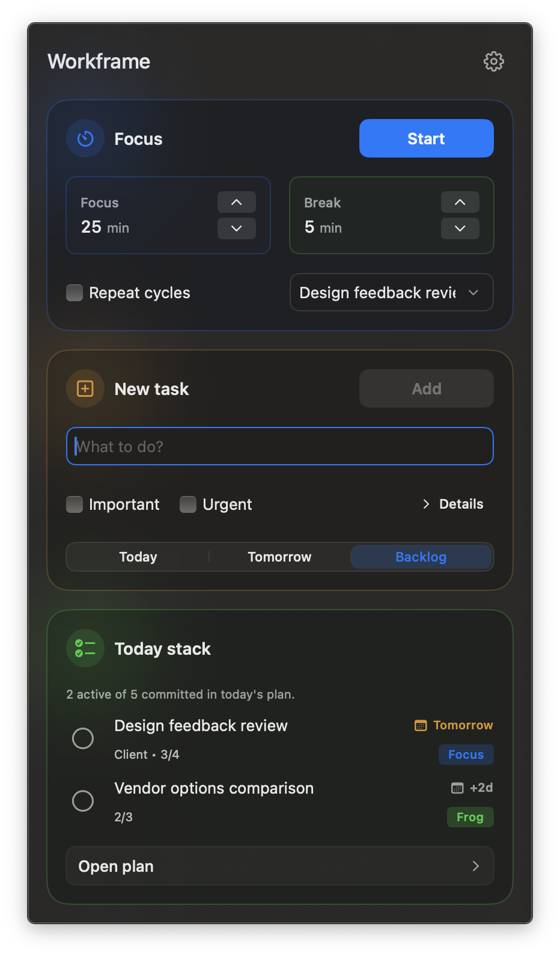Click the 2/3 progress text
560x956 pixels.
[x=124, y=817]
